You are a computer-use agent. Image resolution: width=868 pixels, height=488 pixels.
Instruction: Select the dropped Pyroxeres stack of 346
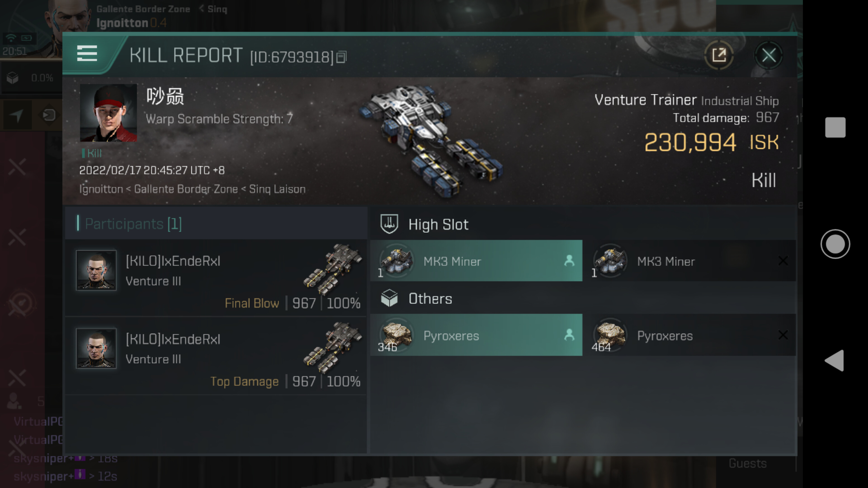tap(476, 335)
